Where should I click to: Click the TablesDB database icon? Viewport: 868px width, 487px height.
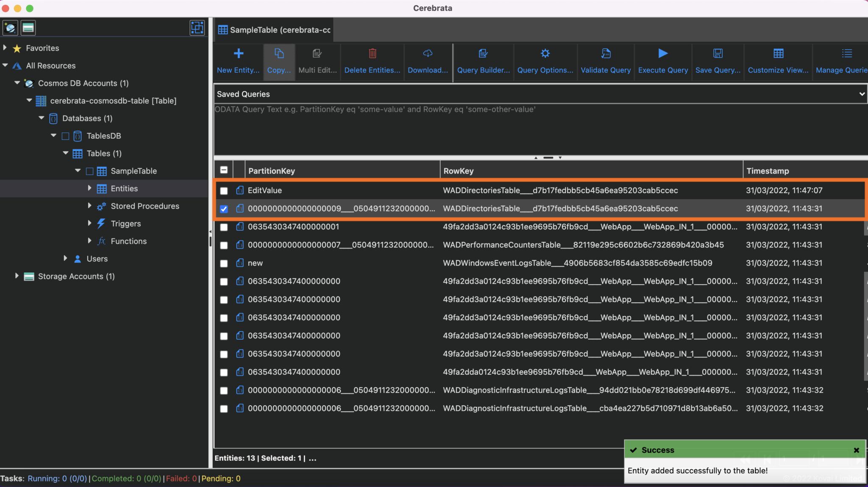click(x=78, y=136)
